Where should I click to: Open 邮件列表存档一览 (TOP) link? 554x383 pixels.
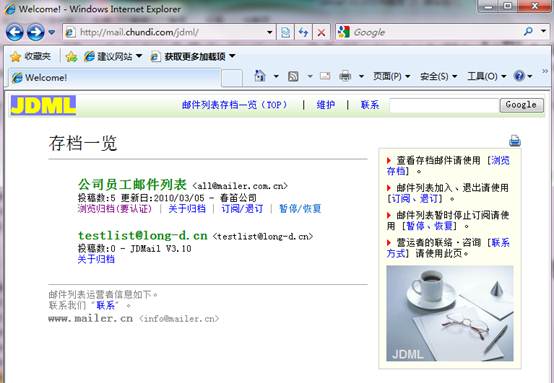(235, 105)
